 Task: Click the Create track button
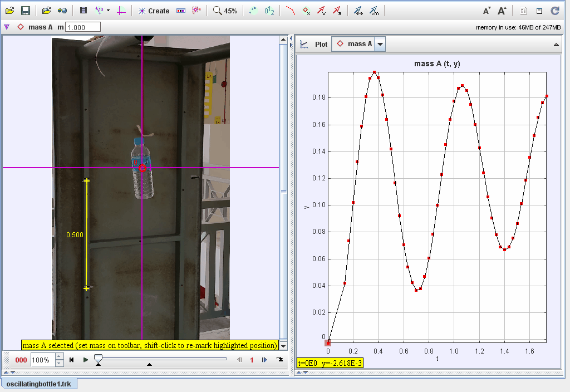(154, 11)
